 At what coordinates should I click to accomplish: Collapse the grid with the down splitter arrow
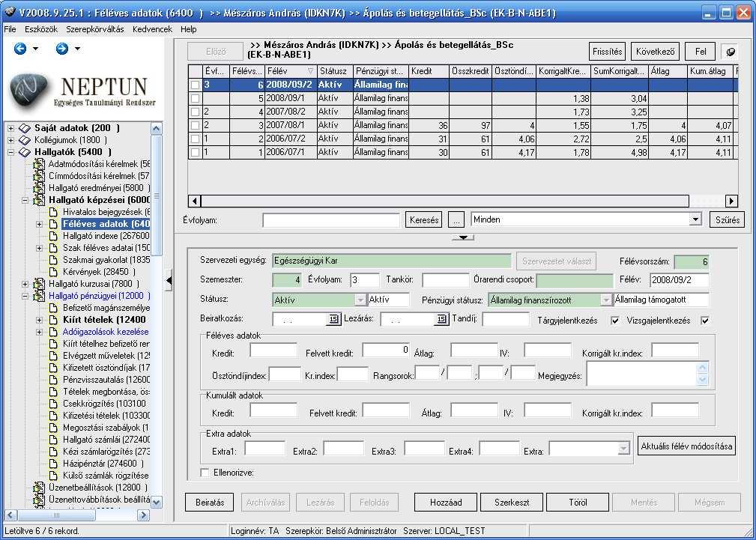coord(463,237)
